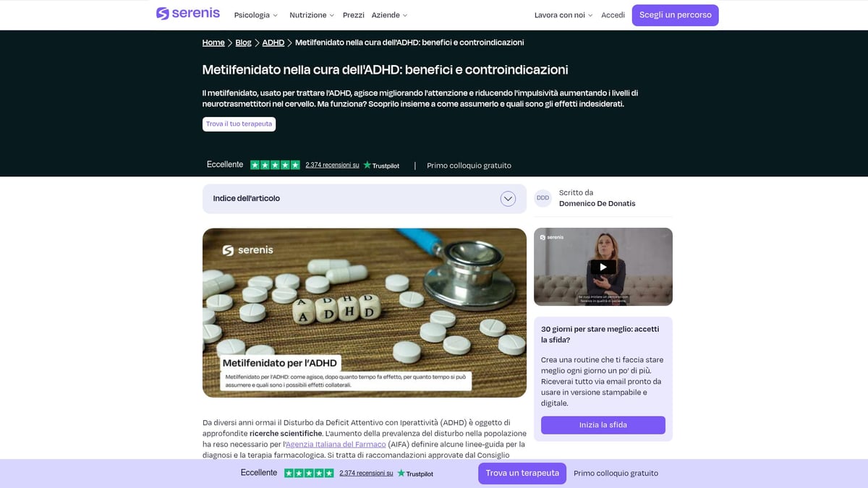
Task: Go to the Blog breadcrumb link
Action: click(244, 43)
